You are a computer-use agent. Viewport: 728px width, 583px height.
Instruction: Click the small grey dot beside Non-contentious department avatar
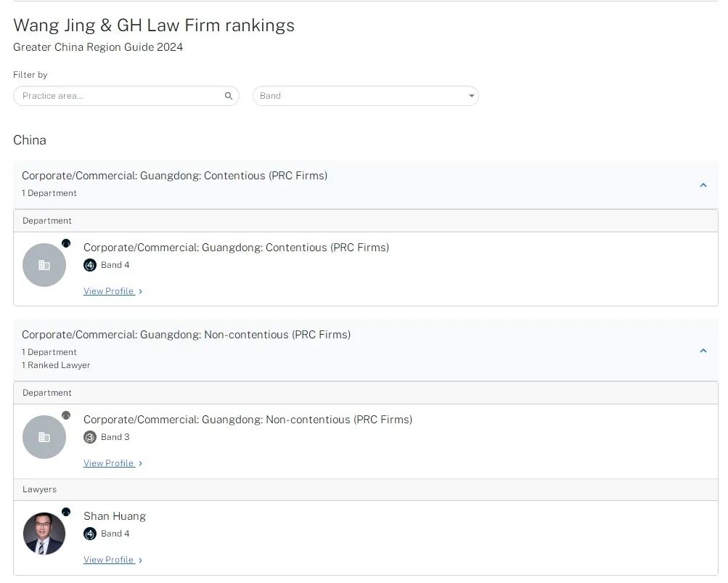[x=66, y=415]
